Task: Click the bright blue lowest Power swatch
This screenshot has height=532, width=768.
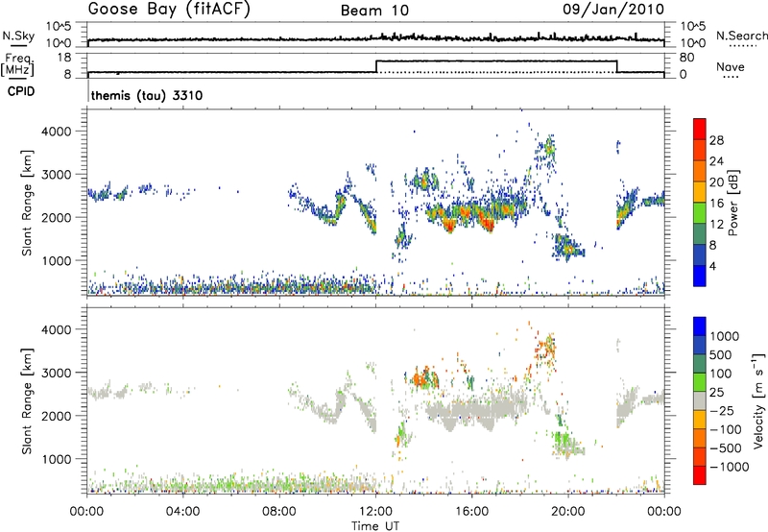Action: pos(700,277)
